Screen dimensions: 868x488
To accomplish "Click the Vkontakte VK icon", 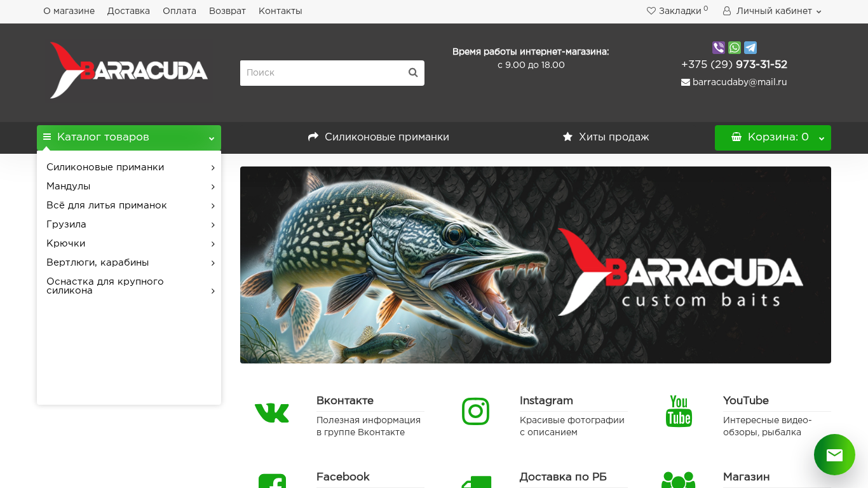I will 272,413.
